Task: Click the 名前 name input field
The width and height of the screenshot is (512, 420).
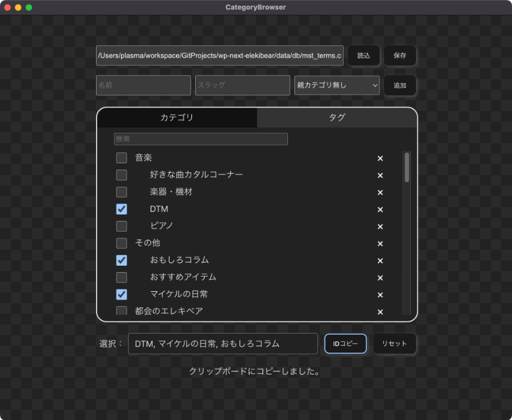Action: tap(143, 85)
